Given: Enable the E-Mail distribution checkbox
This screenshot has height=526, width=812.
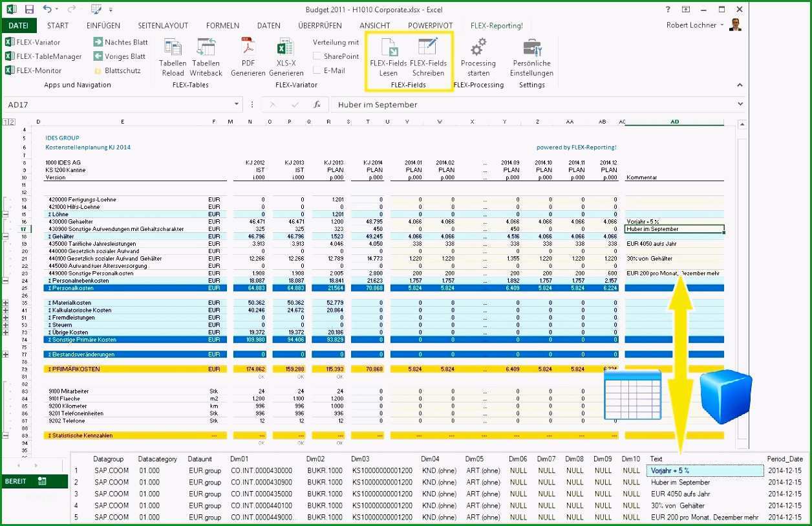Looking at the screenshot, I should click(317, 71).
